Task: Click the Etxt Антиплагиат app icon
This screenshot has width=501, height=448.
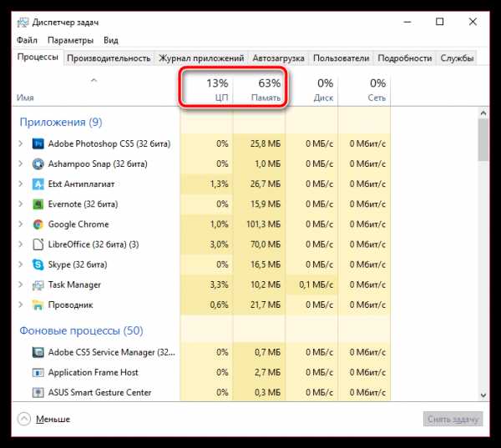Action: click(x=38, y=184)
